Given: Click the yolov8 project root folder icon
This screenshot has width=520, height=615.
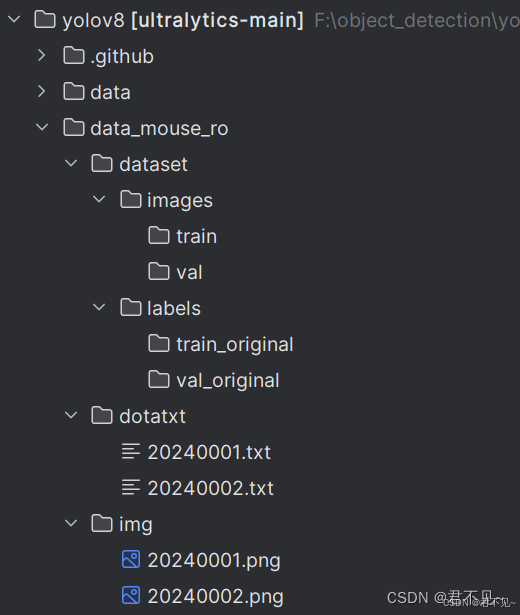Looking at the screenshot, I should click(x=45, y=20).
